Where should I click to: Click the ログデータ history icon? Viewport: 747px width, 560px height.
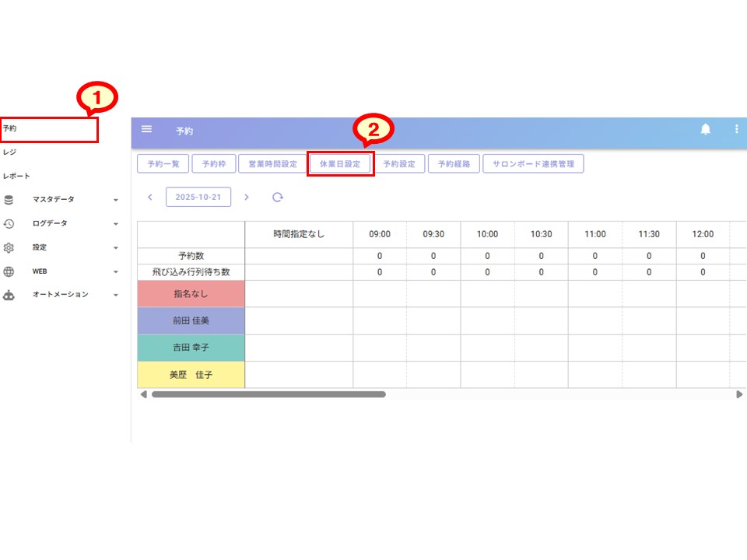coord(9,224)
